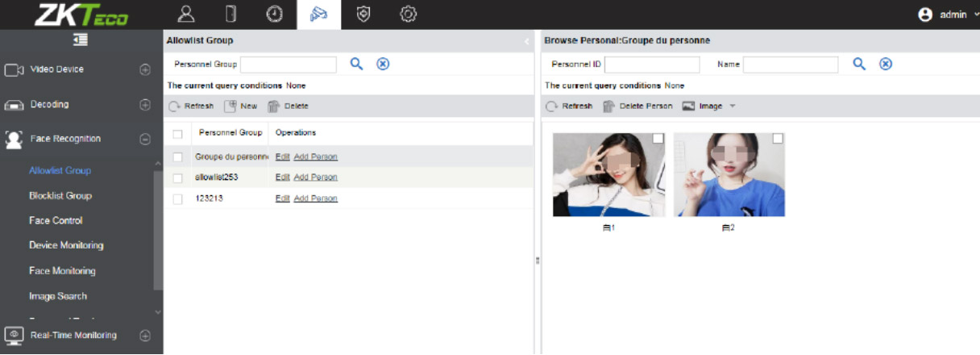Tick the checkbox for group 123213
Image resolution: width=980 pixels, height=355 pixels.
click(x=178, y=198)
